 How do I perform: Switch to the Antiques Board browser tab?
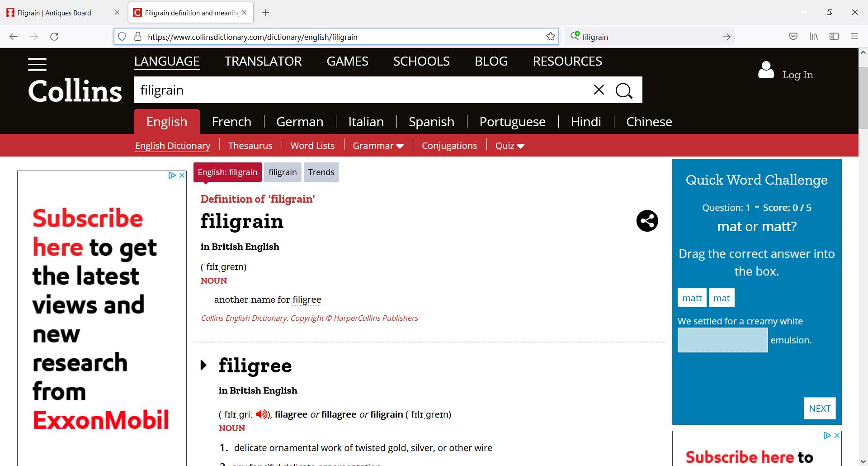tap(59, 13)
